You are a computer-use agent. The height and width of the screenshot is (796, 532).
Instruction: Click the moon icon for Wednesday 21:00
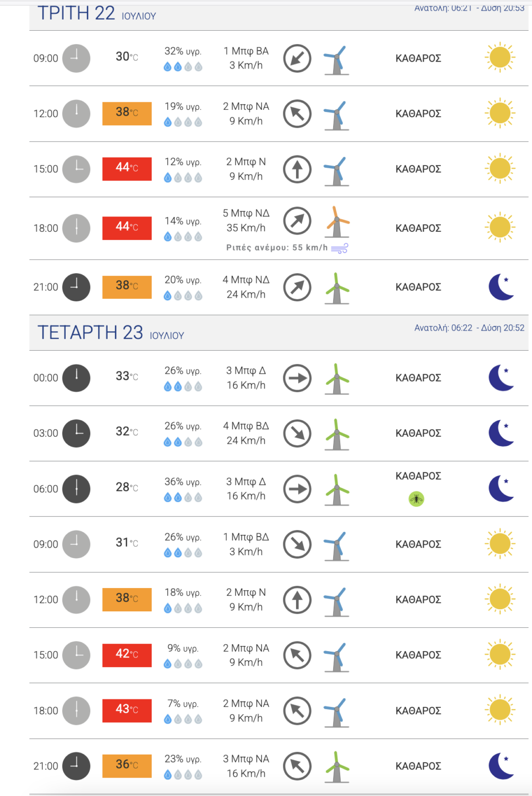501,766
